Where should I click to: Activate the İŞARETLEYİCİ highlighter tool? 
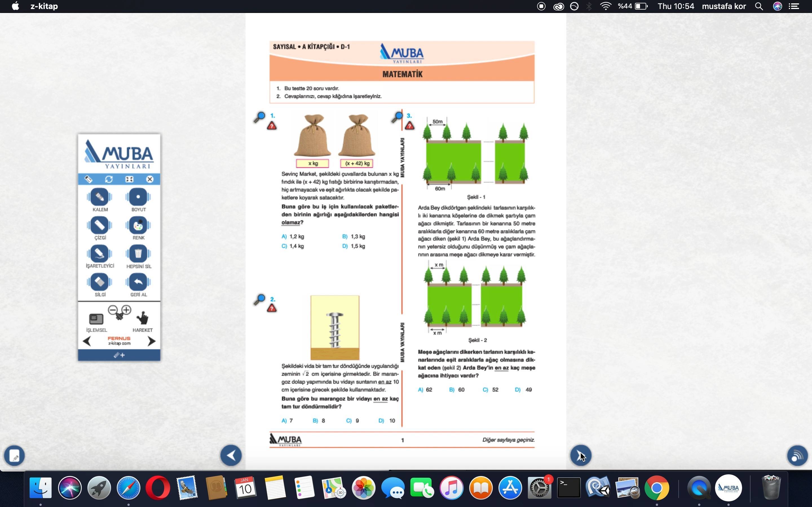[x=100, y=254]
